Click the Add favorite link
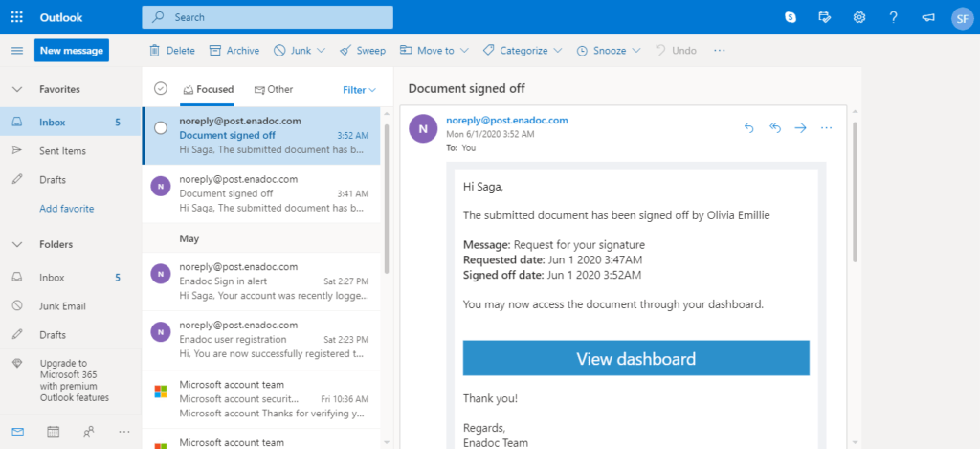 [67, 209]
